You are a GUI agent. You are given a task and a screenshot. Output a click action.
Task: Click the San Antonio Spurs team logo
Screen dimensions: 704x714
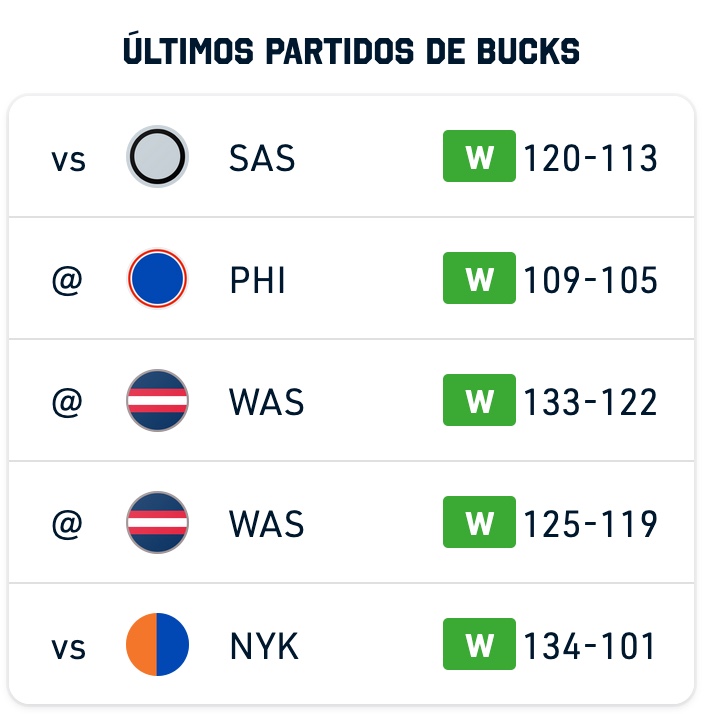click(157, 157)
